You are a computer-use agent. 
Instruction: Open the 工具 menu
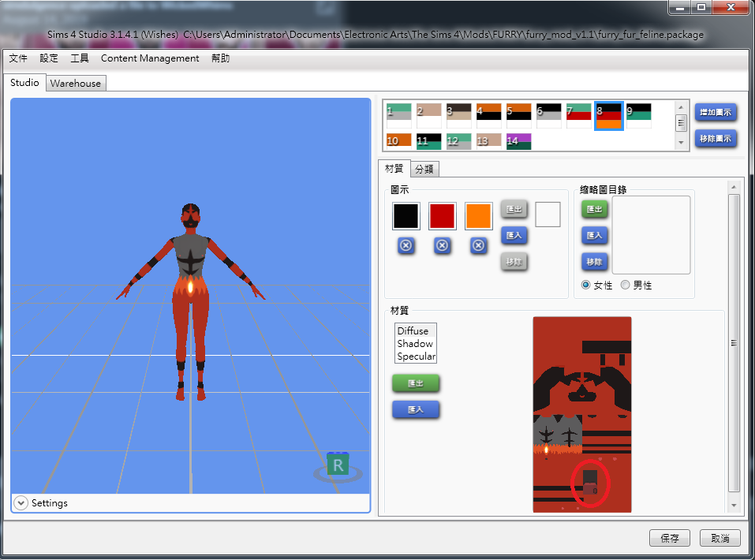(x=80, y=58)
